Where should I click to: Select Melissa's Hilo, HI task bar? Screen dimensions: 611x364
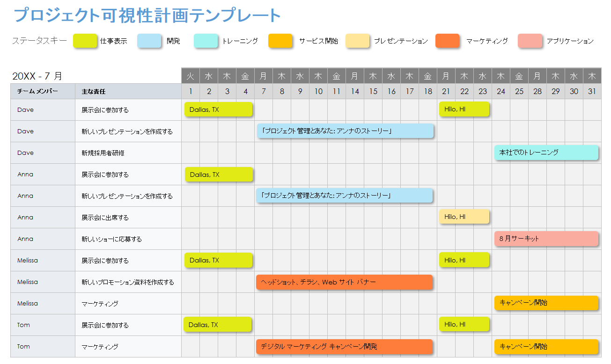[464, 260]
